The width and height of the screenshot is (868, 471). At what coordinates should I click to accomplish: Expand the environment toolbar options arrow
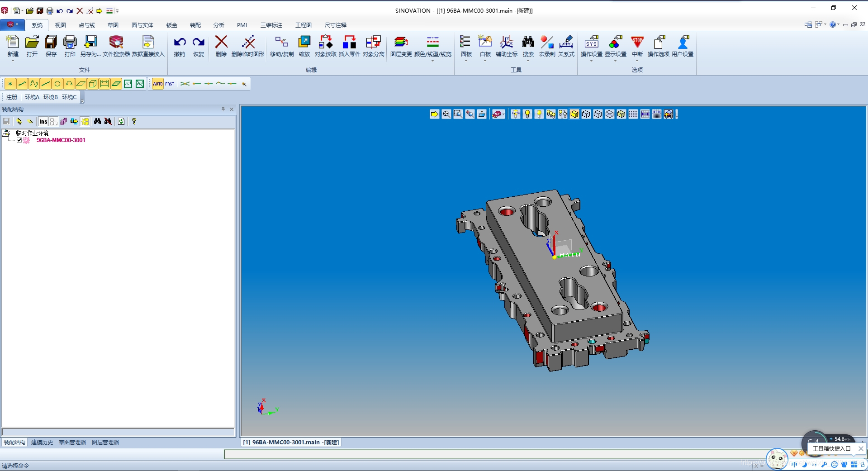(x=82, y=101)
